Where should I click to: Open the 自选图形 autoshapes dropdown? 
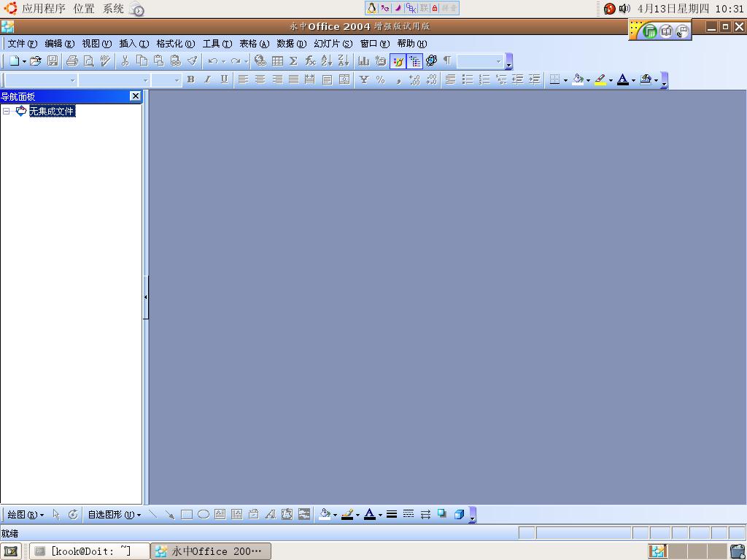pyautogui.click(x=115, y=515)
